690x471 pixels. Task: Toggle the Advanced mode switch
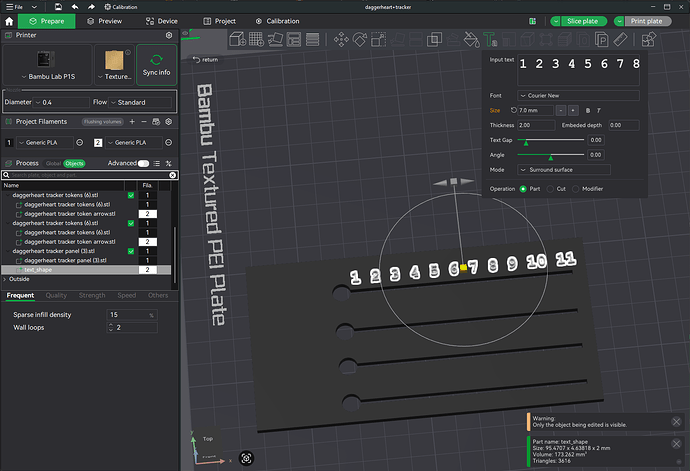(x=143, y=163)
